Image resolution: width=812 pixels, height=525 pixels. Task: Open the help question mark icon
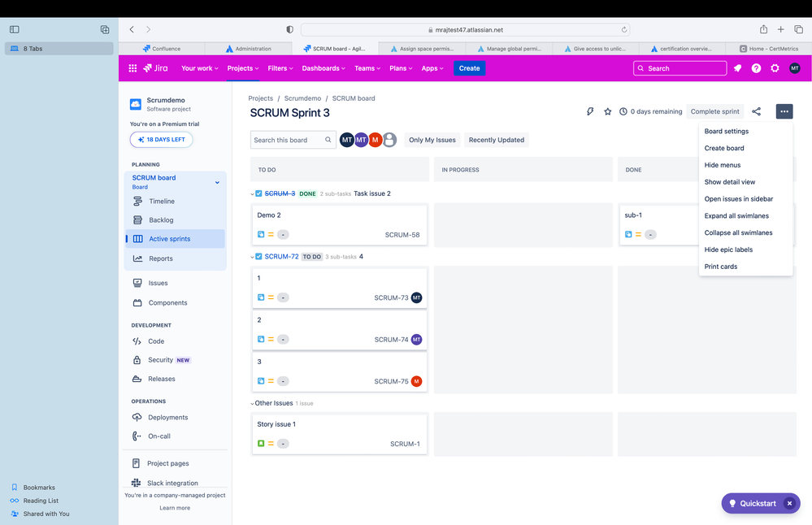(x=756, y=68)
